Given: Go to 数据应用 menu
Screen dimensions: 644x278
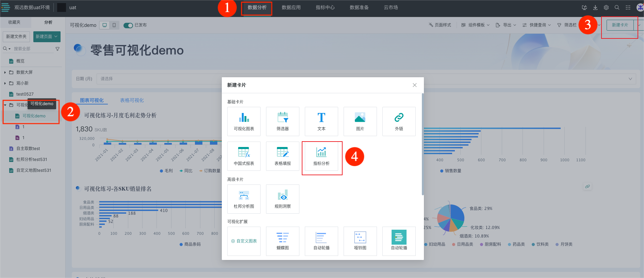Looking at the screenshot, I should 291,7.
